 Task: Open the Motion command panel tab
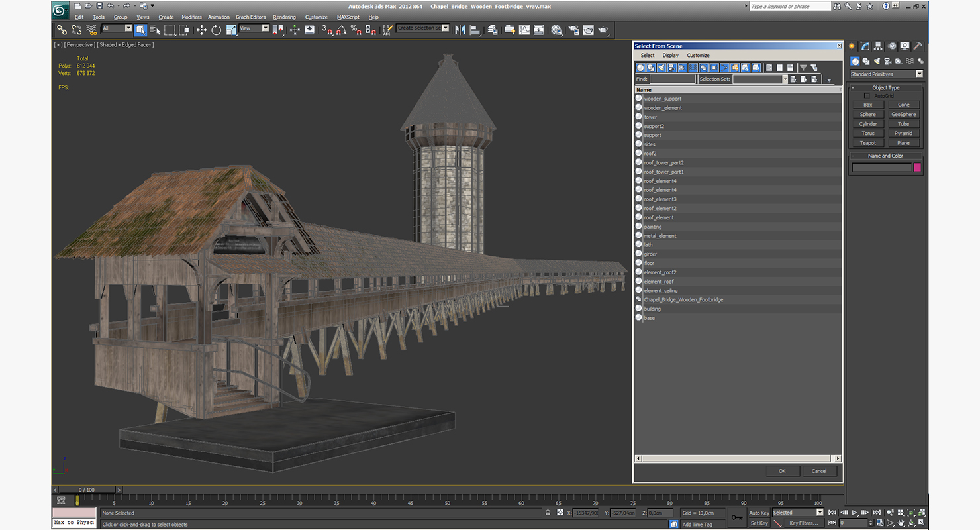[892, 46]
